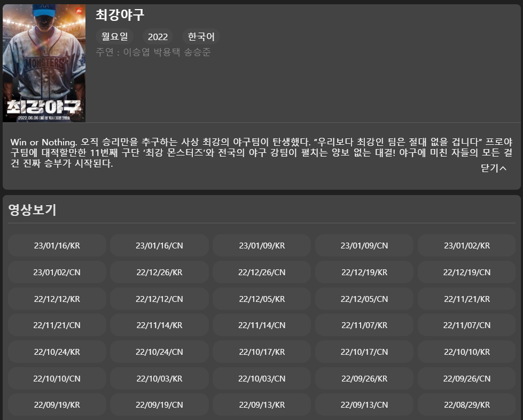This screenshot has width=523, height=420.
Task: Open the 최강야구 poster thumbnail
Action: 44,63
